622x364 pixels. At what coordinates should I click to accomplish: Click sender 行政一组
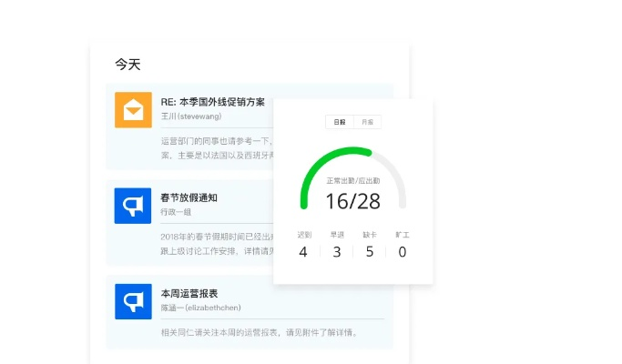176,212
